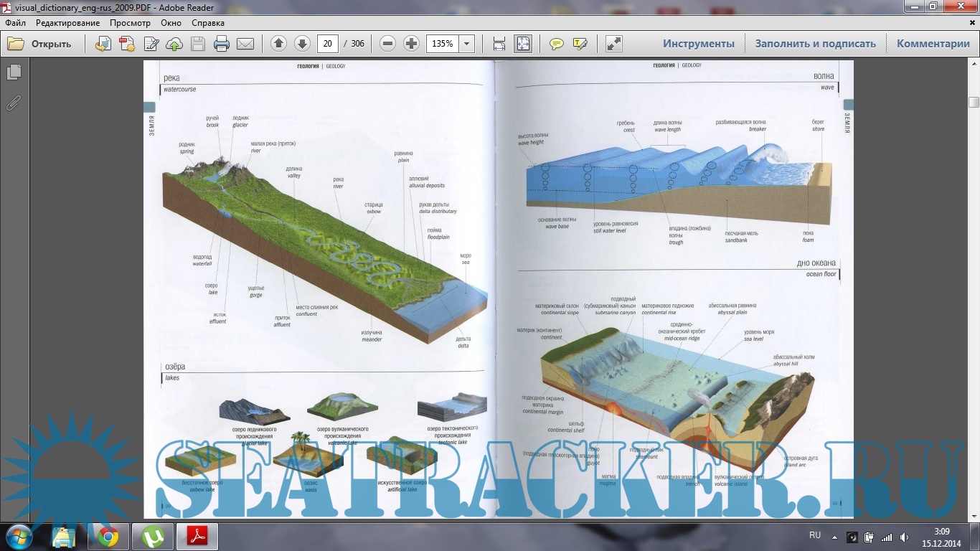The image size is (980, 551).
Task: Open the Редактирование menu
Action: point(68,23)
